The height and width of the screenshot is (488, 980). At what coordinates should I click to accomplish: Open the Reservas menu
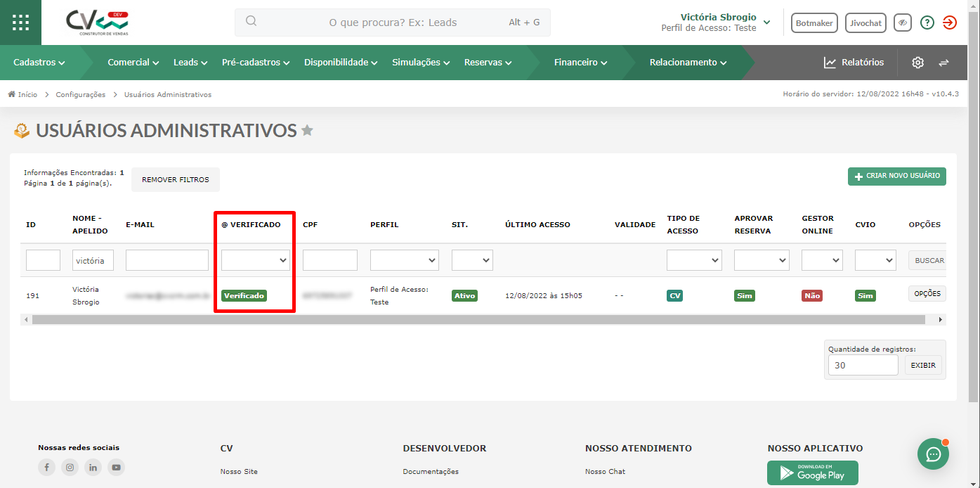click(488, 63)
